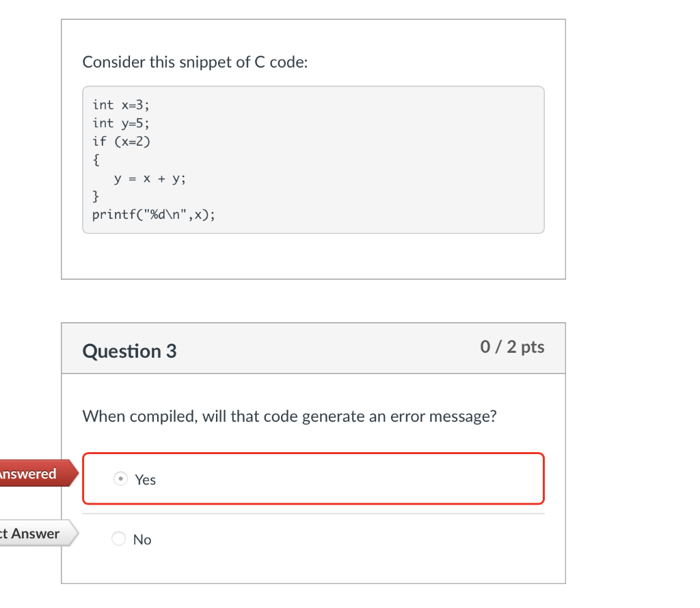The width and height of the screenshot is (700, 608).
Task: Click the line reading int y=5;
Action: point(120,123)
